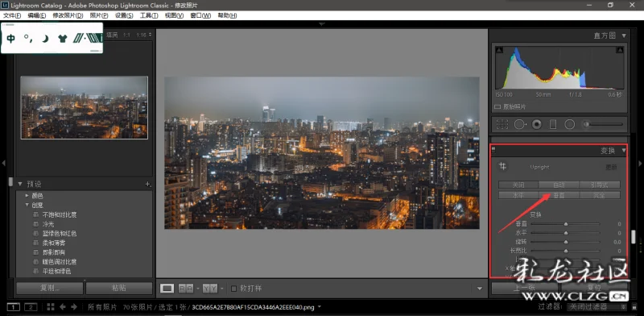Image resolution: width=644 pixels, height=316 pixels.
Task: Click the 更新 Upright button
Action: point(611,167)
